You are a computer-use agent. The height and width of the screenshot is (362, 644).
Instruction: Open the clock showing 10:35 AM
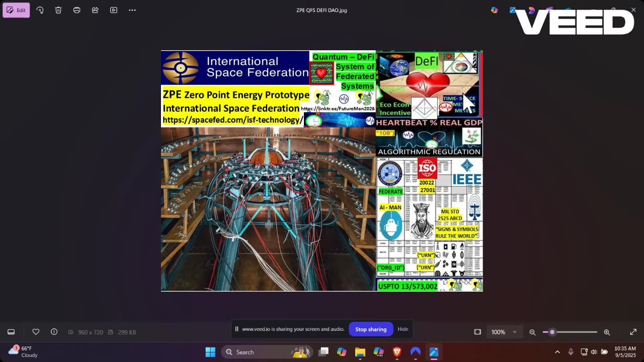tap(625, 351)
